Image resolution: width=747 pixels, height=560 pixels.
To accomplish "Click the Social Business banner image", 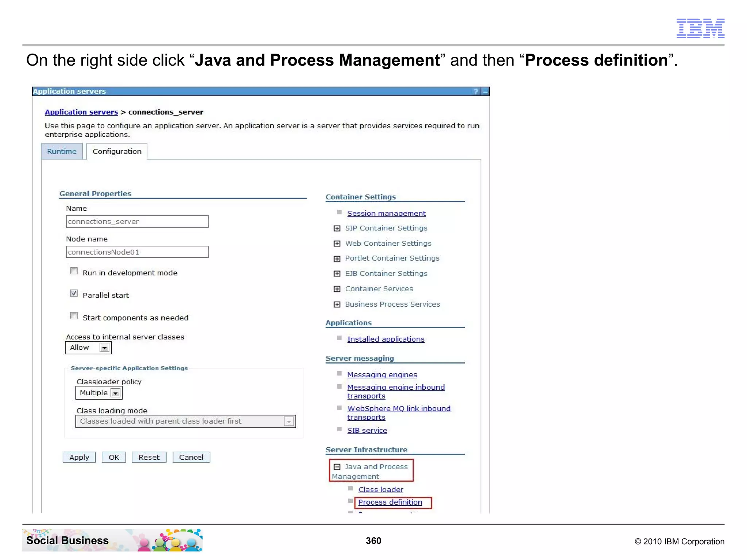I will coord(112,540).
